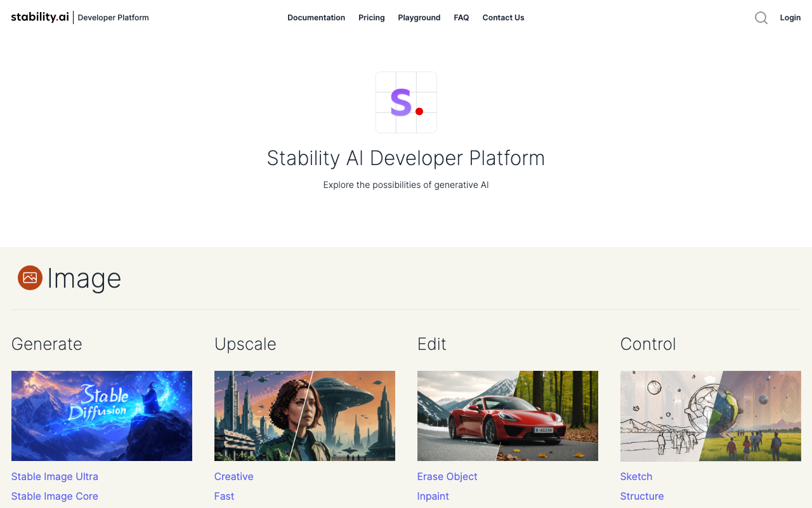812x508 pixels.
Task: Click the stability.ai logo
Action: click(40, 17)
